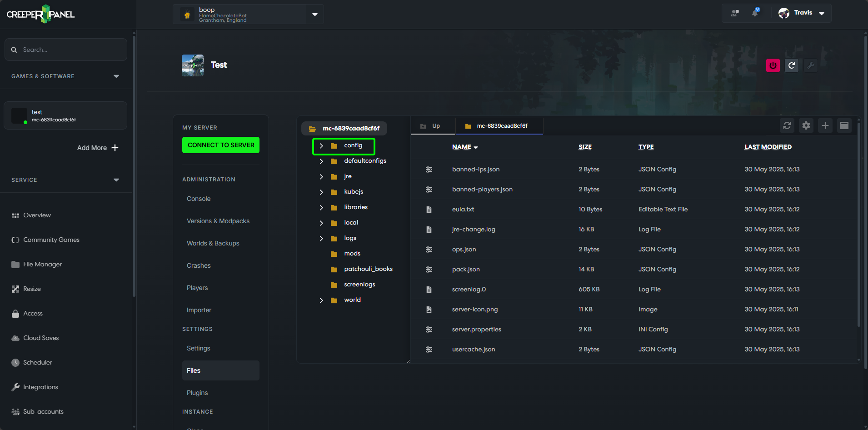Click Add More in the sidebar
The image size is (868, 430).
[x=98, y=148]
